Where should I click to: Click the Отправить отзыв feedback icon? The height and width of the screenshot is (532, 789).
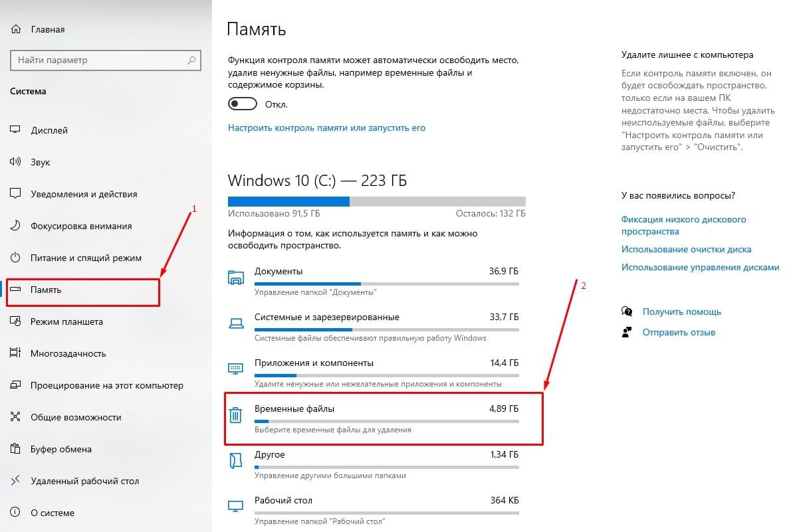[627, 332]
